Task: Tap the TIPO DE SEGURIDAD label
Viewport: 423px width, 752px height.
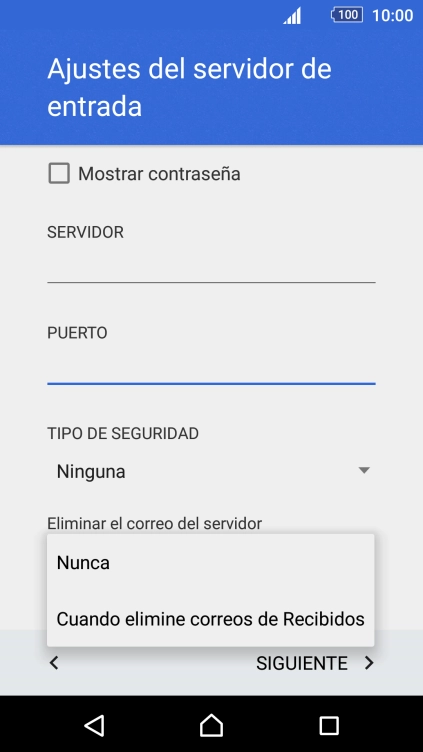Action: 123,434
